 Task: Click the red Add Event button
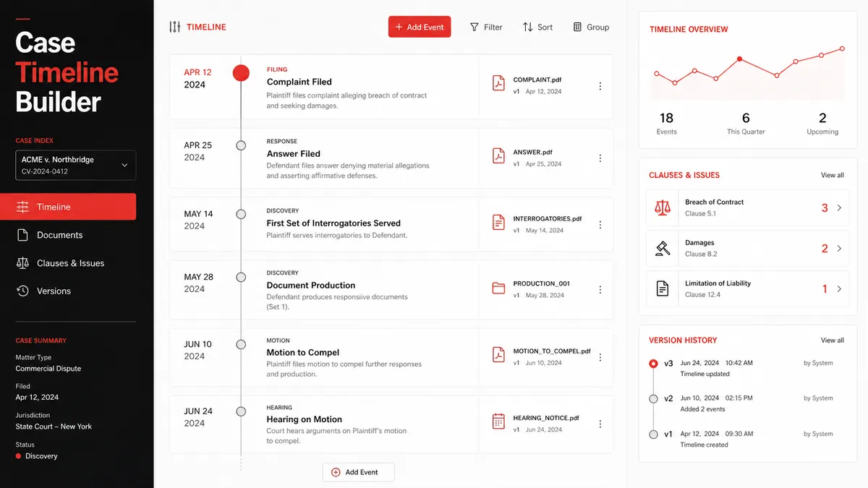pos(420,27)
